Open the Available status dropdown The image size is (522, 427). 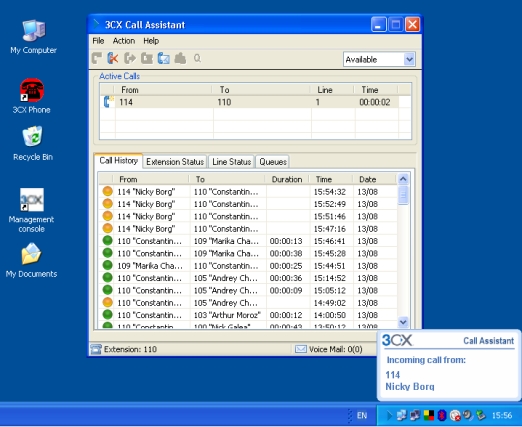pyautogui.click(x=409, y=60)
